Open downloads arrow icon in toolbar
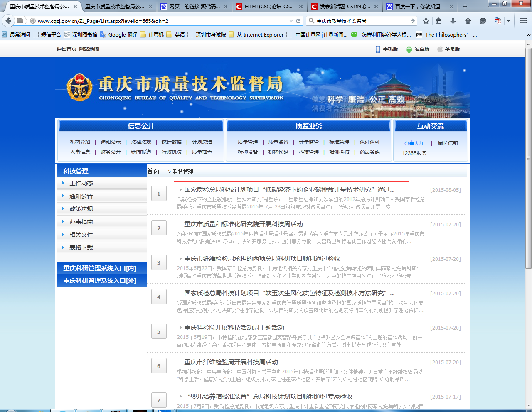Viewport: 532px width, 412px height. [x=453, y=21]
